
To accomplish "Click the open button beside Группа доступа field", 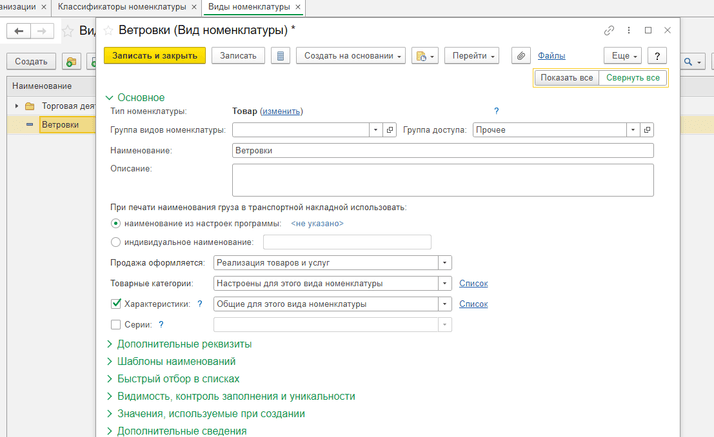I will coord(647,130).
